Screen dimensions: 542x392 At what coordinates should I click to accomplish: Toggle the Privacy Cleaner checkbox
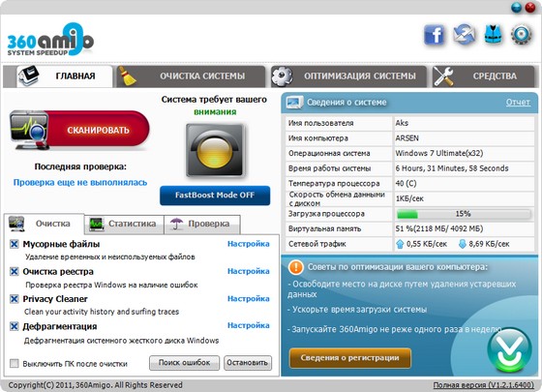(14, 299)
